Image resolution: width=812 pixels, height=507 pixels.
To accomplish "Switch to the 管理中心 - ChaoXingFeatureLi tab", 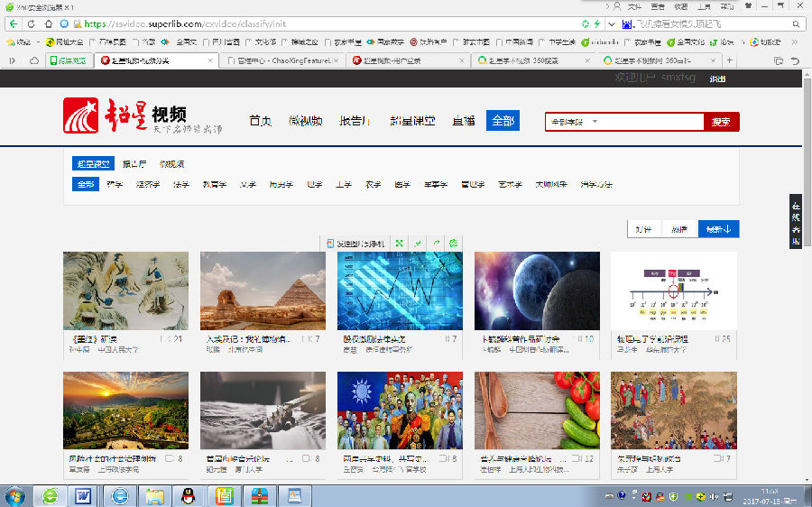I will click(282, 60).
